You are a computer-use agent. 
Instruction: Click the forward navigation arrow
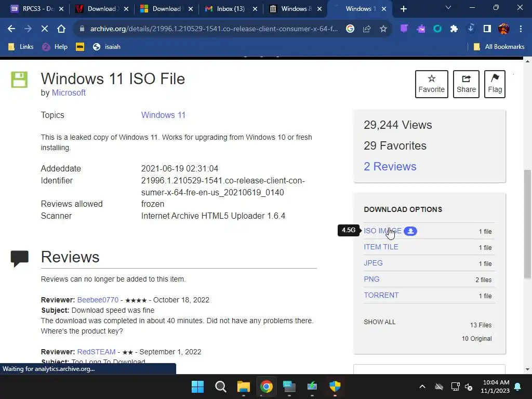pyautogui.click(x=28, y=29)
